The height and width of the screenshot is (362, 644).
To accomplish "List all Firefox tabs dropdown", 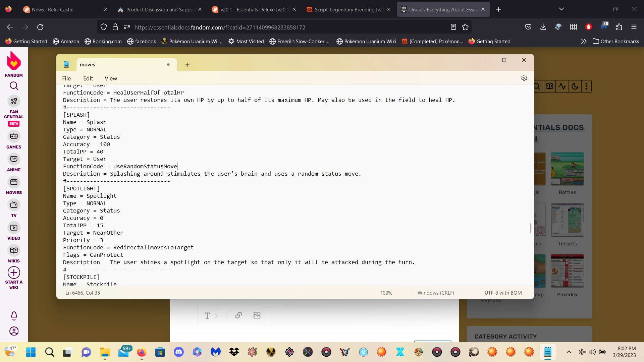I will coord(561,9).
